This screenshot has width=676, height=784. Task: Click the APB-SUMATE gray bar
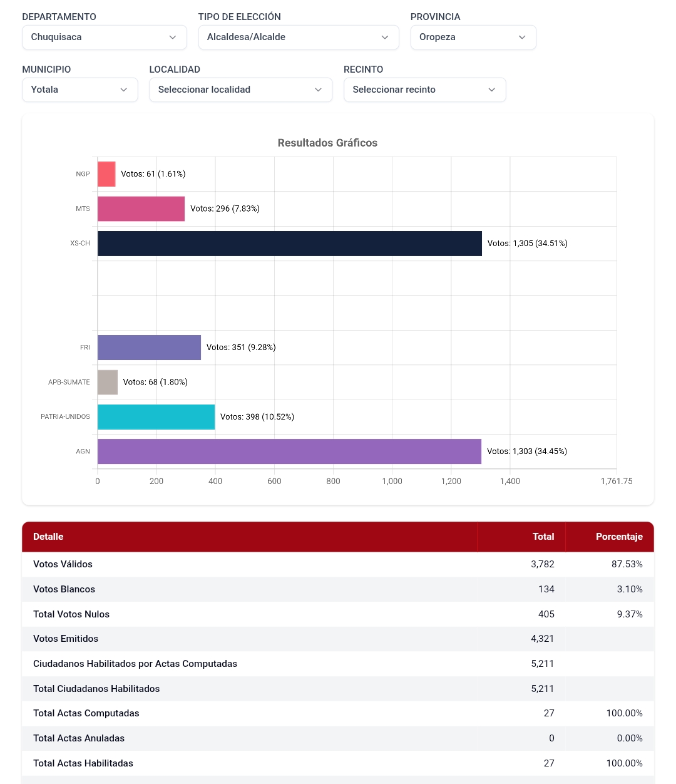point(108,382)
